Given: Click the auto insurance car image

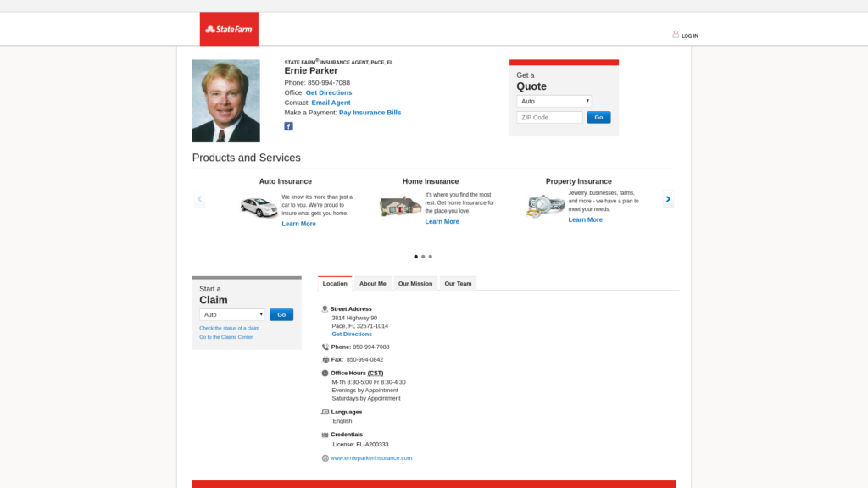Looking at the screenshot, I should coord(259,208).
